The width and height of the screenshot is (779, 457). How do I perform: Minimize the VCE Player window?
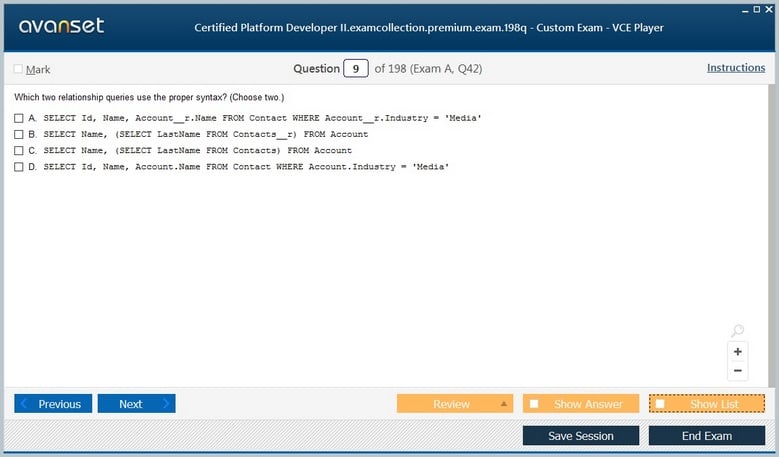pyautogui.click(x=743, y=7)
